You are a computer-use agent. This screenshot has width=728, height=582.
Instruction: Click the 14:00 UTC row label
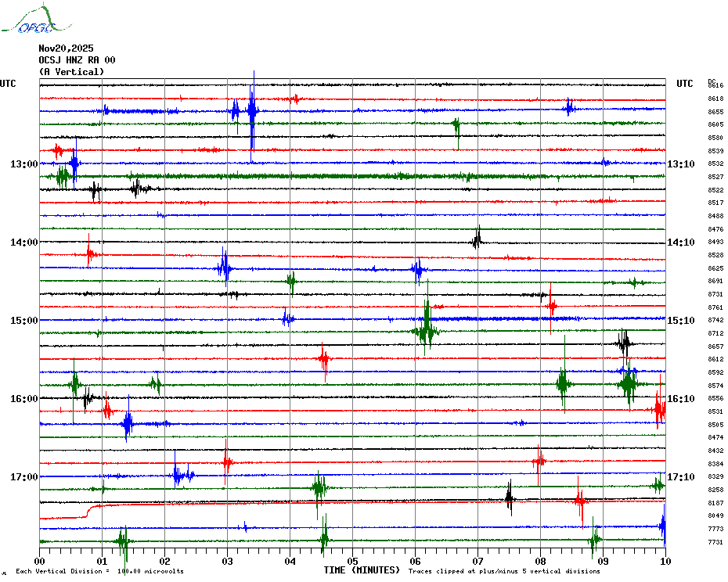pyautogui.click(x=24, y=242)
